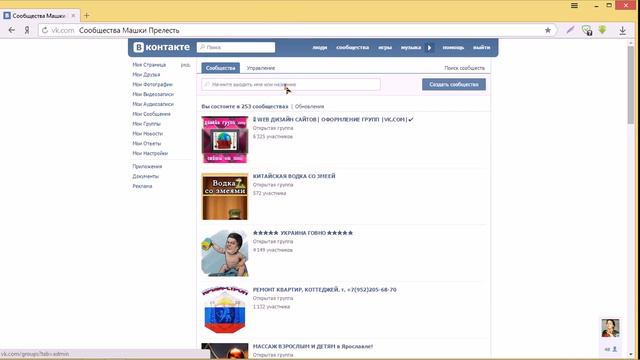Close the 'Сообщества Машки' tab
Screen dimensions: 640x360
tap(73, 16)
